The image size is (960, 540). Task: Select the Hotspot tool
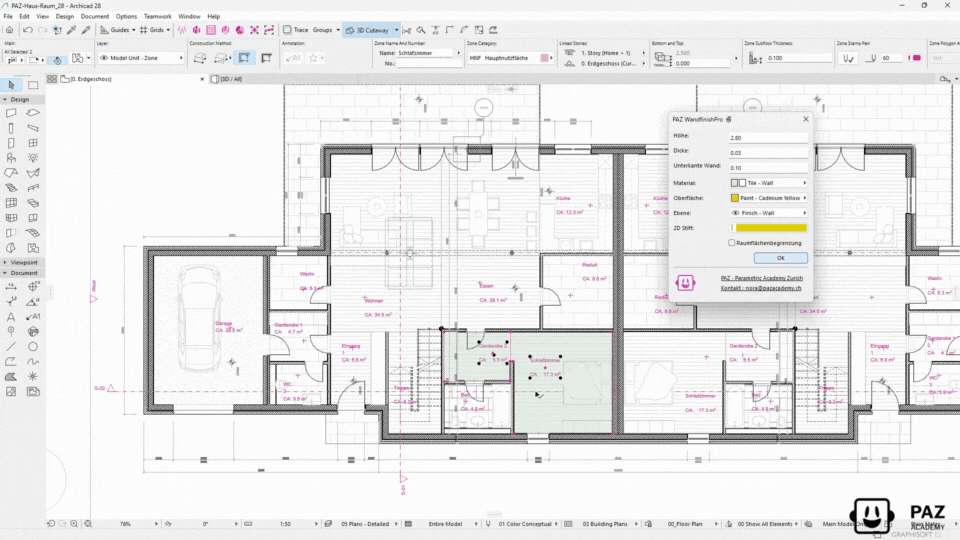click(33, 377)
